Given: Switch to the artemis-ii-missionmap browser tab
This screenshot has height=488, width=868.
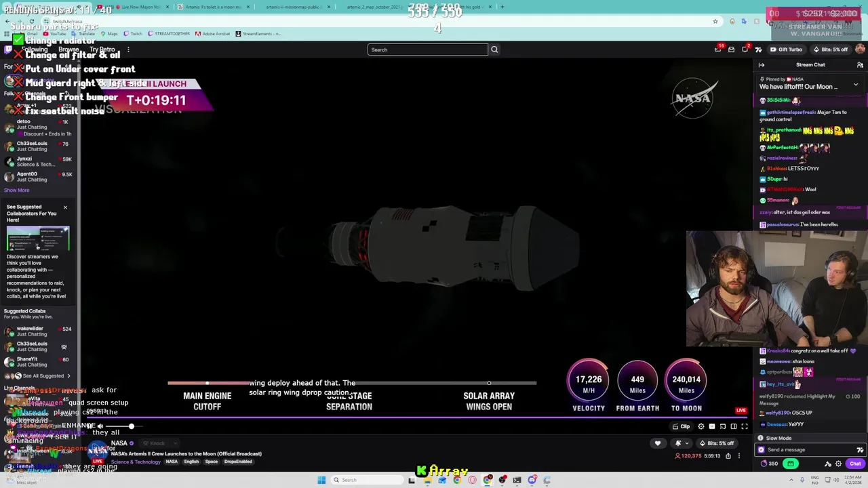Looking at the screenshot, I should point(296,7).
